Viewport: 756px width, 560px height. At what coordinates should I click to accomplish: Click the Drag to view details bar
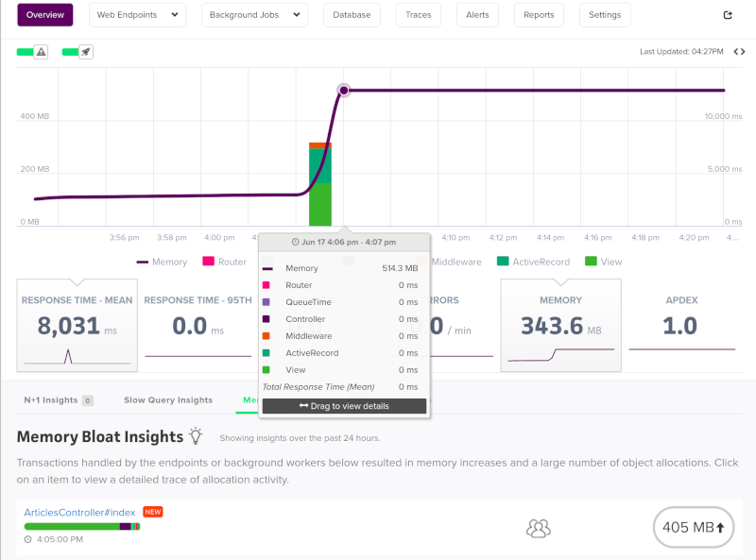[344, 406]
